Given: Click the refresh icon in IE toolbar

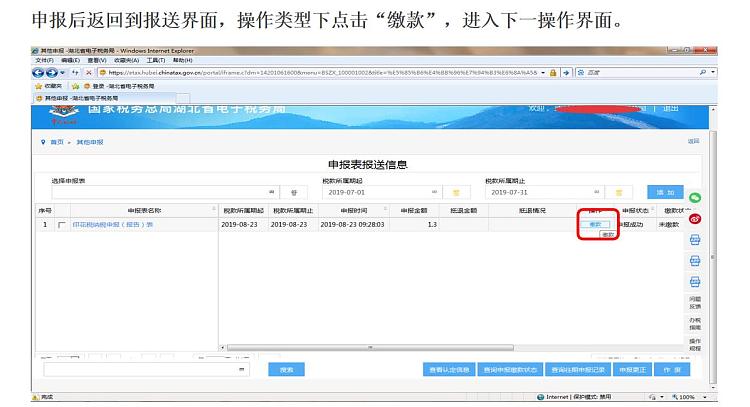Looking at the screenshot, I should point(76,73).
